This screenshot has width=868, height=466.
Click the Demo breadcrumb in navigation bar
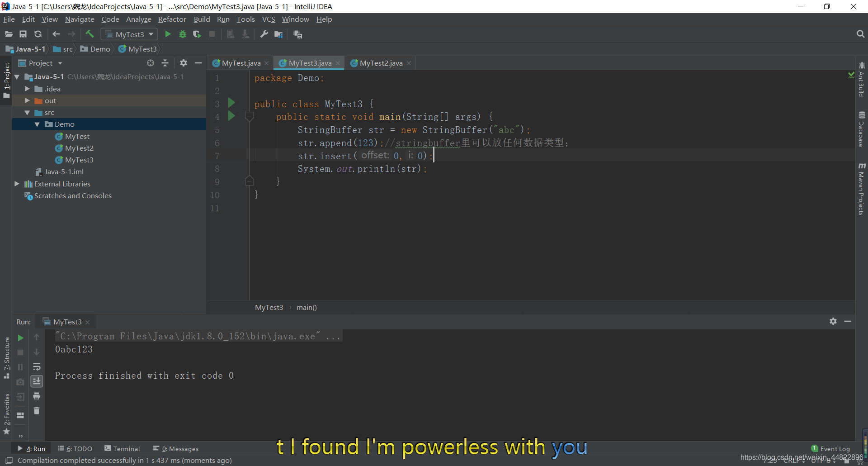point(95,49)
